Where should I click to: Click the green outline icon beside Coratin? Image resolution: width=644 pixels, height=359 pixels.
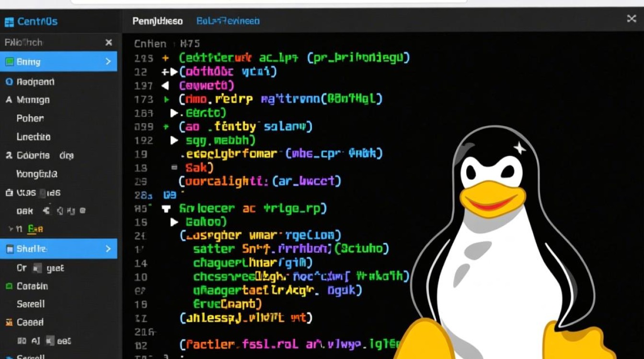point(9,286)
